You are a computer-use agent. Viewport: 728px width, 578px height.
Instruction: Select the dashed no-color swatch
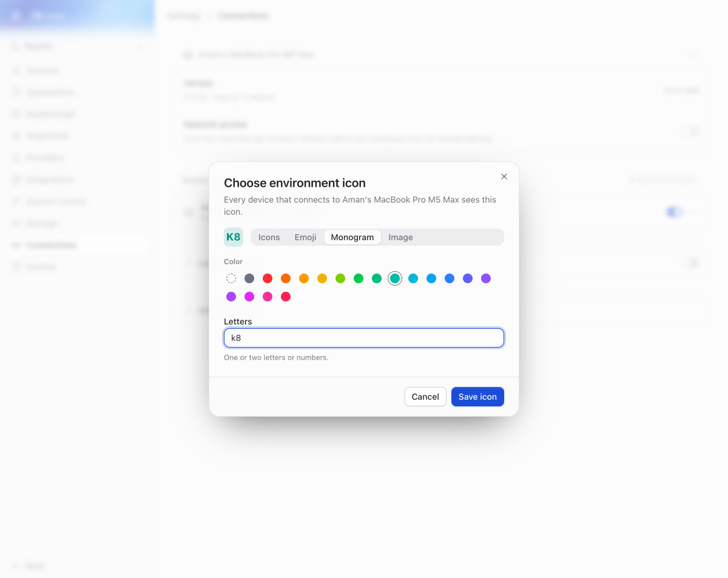231,278
